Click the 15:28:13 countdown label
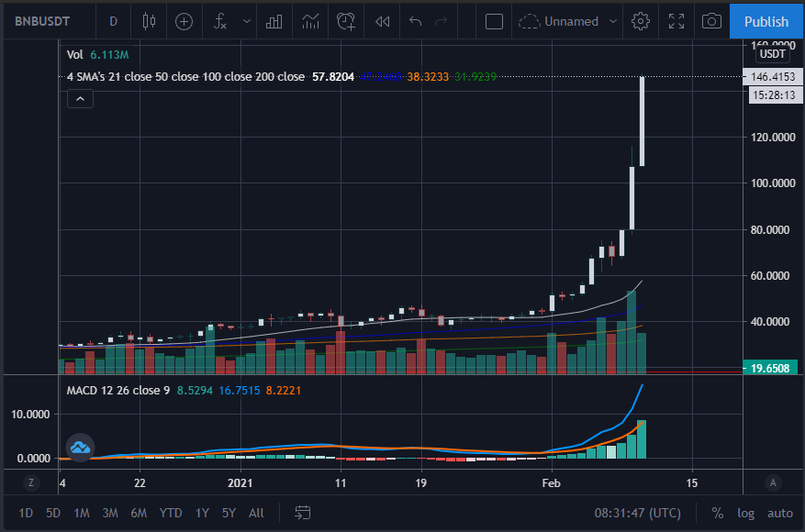The height and width of the screenshot is (532, 805). [x=776, y=94]
